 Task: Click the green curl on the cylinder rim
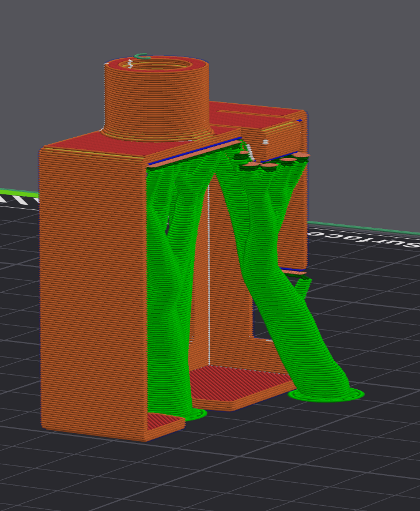pos(142,57)
